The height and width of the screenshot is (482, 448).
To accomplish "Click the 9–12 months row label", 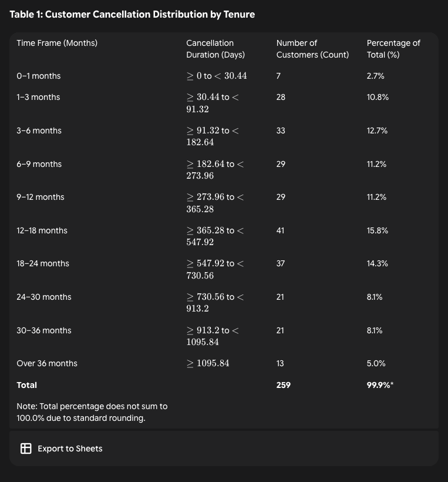I will click(x=41, y=197).
